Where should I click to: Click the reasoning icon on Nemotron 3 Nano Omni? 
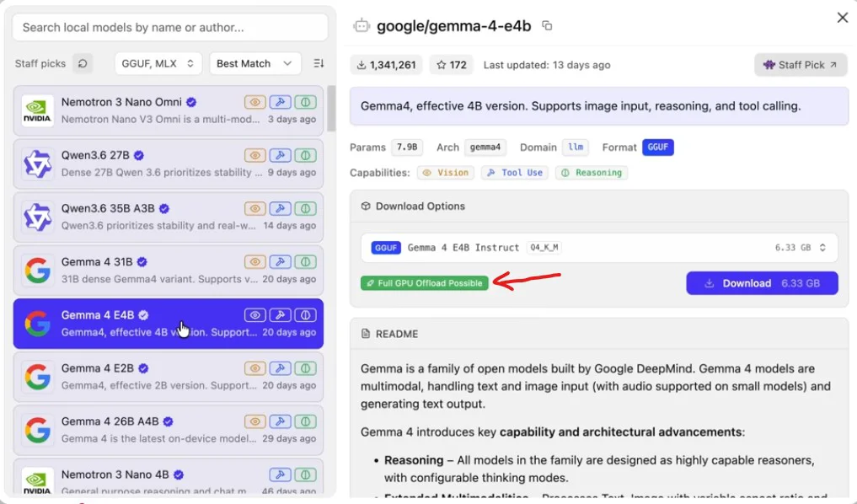(306, 102)
